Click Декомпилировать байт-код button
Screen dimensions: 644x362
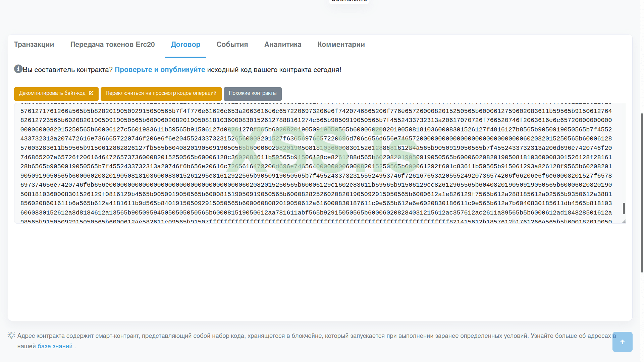click(x=52, y=94)
